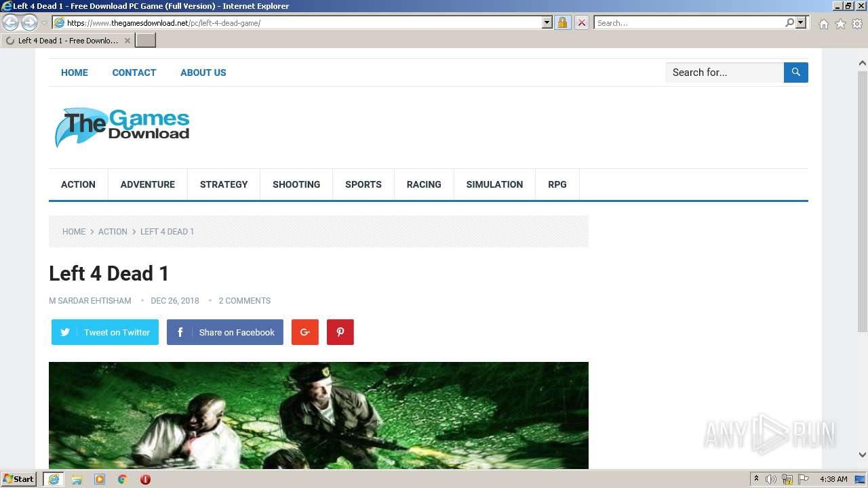Expand the address bar URL dropdown
This screenshot has height=488, width=868.
[547, 23]
